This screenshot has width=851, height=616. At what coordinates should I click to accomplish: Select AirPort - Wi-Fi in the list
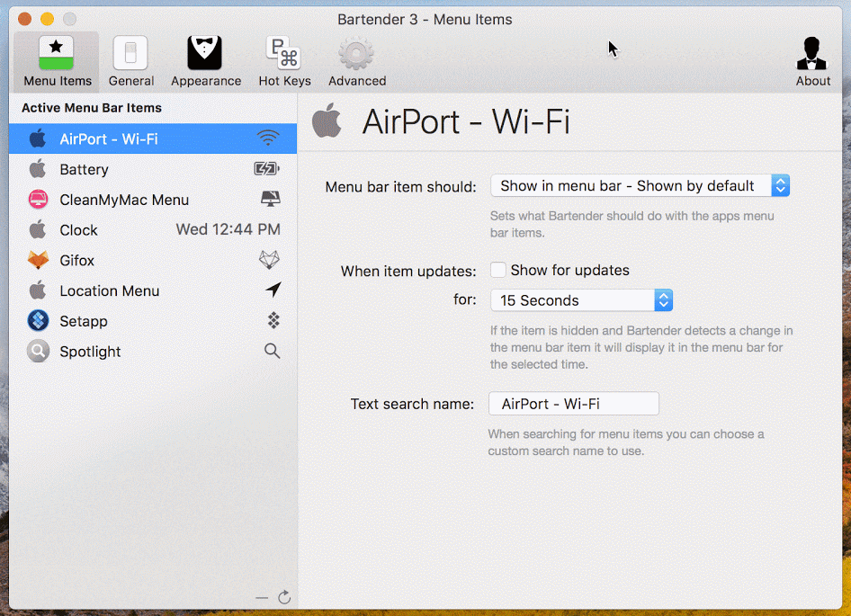(153, 138)
